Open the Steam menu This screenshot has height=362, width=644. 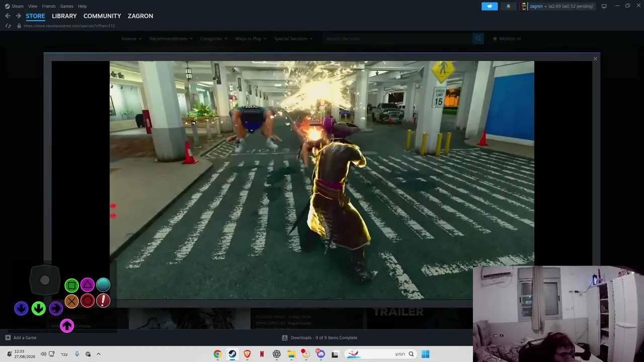(x=18, y=6)
